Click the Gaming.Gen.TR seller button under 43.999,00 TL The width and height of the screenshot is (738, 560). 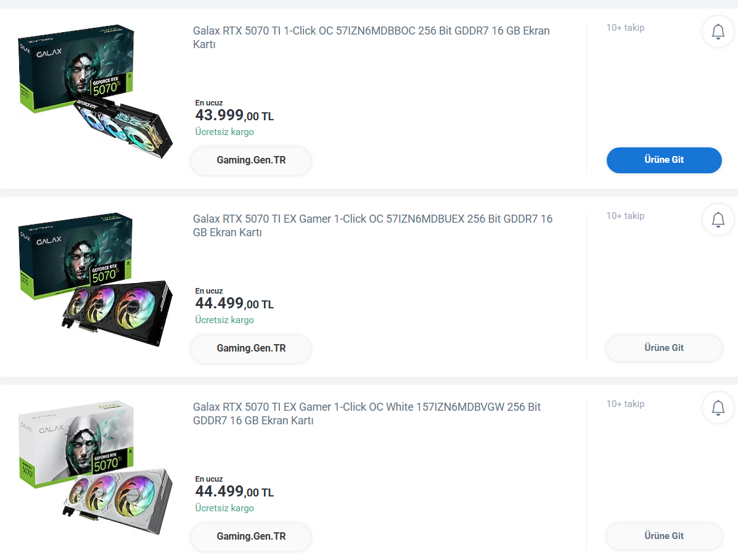251,160
